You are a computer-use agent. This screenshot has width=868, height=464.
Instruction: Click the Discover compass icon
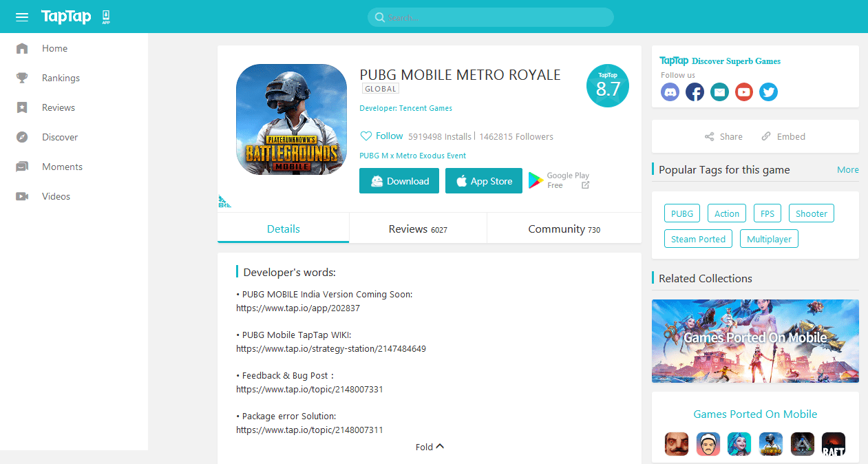coord(22,137)
